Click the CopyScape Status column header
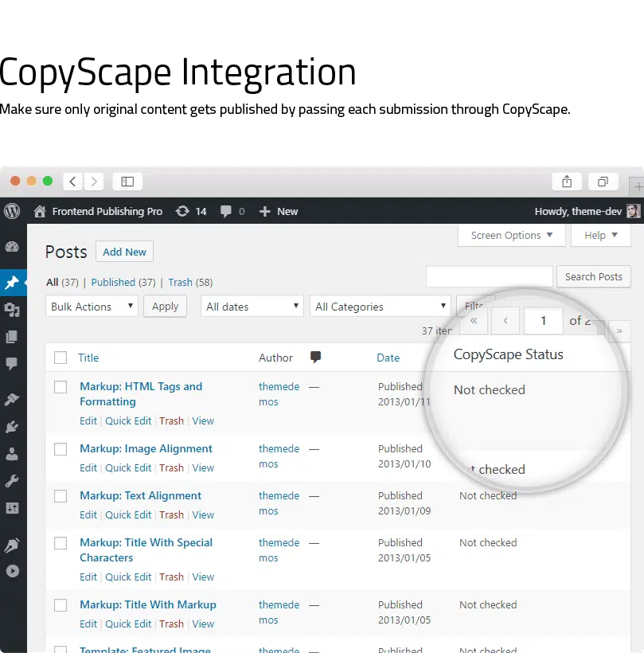 click(509, 354)
